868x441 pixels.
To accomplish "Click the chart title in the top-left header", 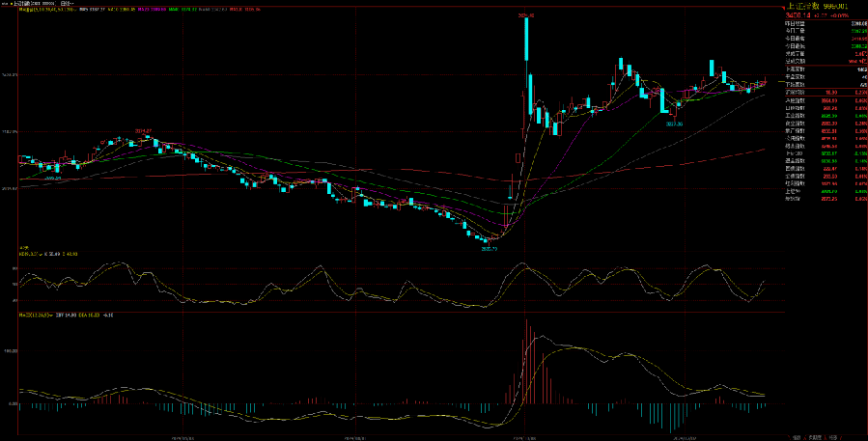I will [35, 3].
